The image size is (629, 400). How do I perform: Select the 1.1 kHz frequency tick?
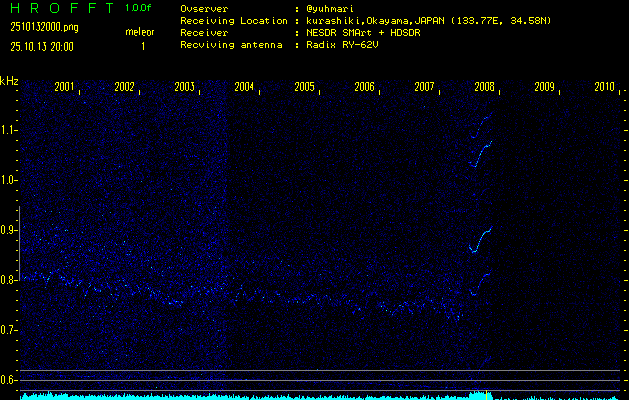pos(9,130)
